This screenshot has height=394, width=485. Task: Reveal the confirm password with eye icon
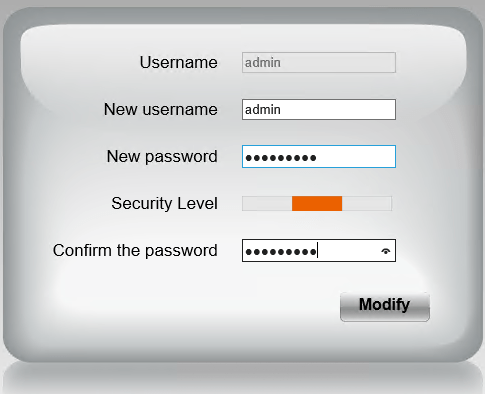(386, 251)
